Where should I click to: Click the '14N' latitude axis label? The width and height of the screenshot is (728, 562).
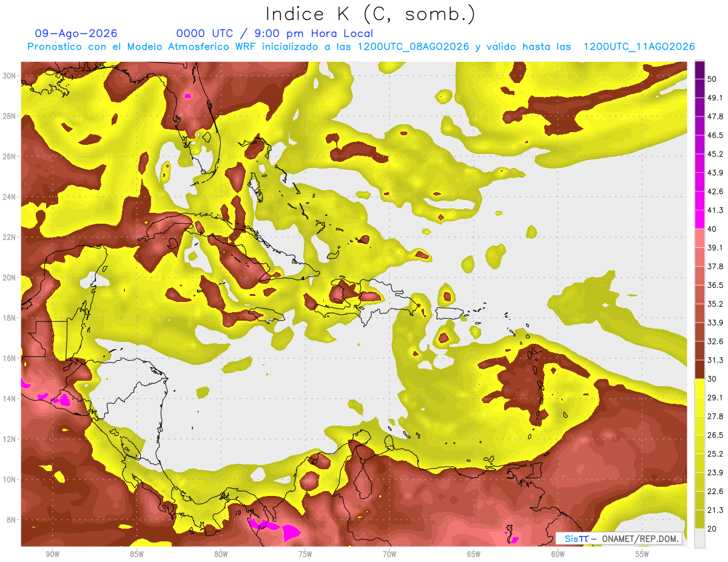click(x=9, y=399)
